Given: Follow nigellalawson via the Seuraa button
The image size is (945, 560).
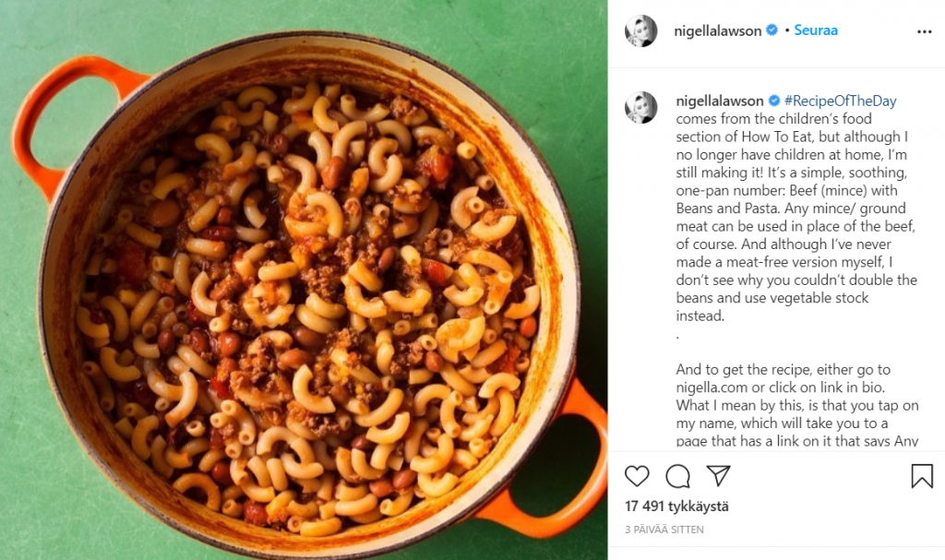Looking at the screenshot, I should click(816, 30).
